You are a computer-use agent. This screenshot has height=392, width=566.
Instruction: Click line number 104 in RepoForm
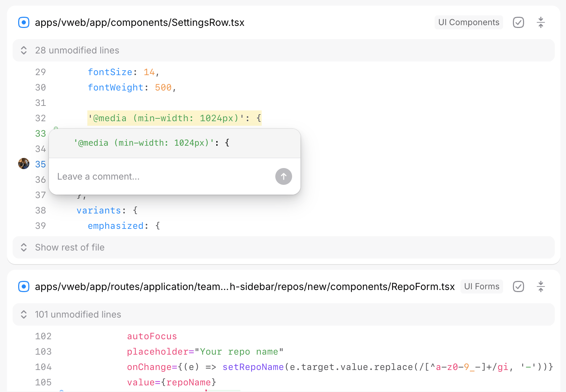(x=43, y=367)
